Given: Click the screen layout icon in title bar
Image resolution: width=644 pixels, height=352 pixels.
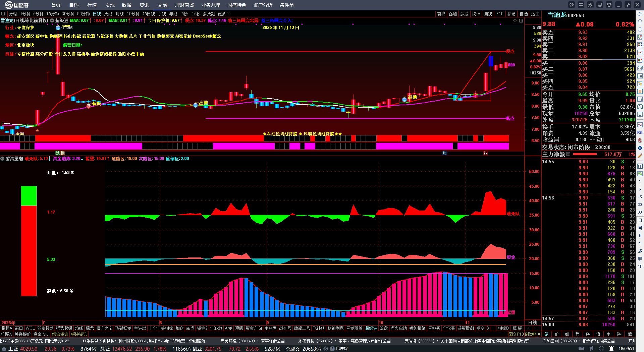Looking at the screenshot, I should 600,5.
